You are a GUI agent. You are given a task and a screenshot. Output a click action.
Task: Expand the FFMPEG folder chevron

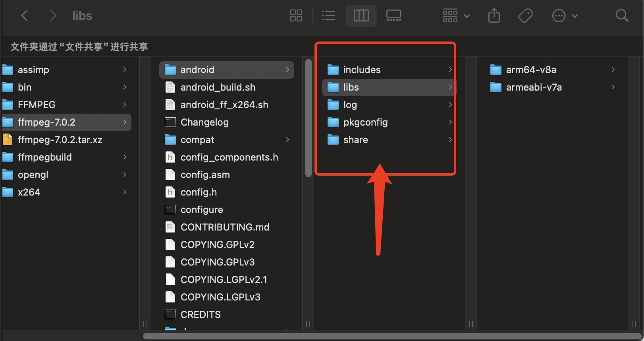click(x=125, y=105)
